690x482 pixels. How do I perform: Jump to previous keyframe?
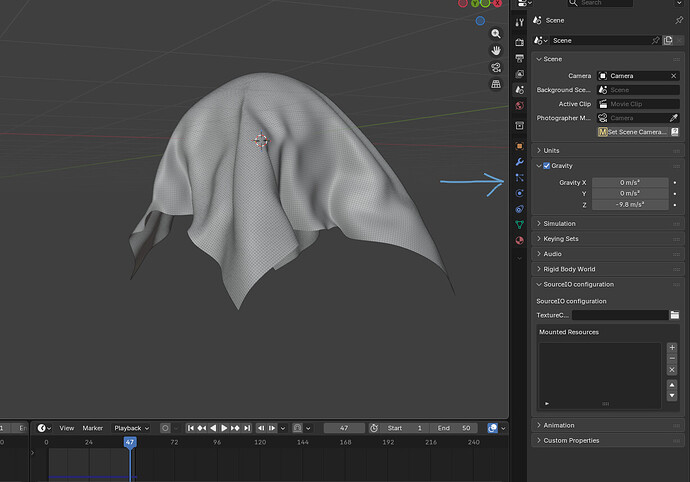point(202,428)
